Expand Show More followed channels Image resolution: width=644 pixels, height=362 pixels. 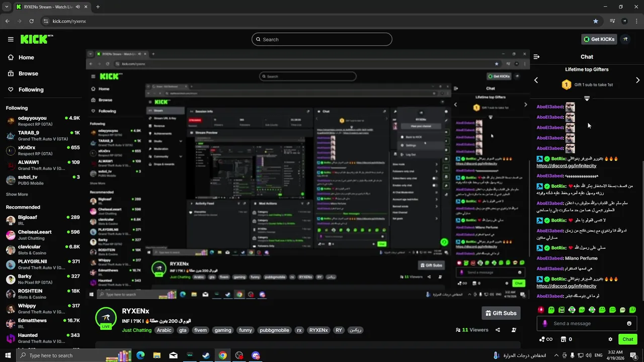(x=17, y=194)
